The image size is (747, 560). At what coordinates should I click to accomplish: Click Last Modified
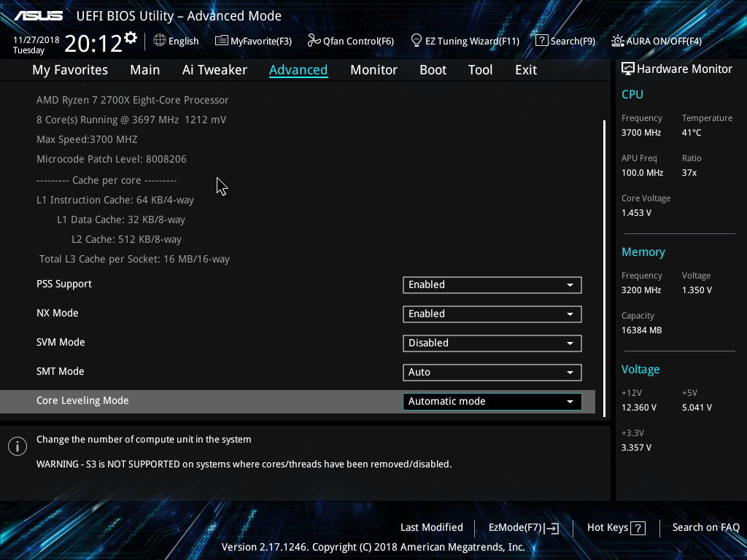432,528
